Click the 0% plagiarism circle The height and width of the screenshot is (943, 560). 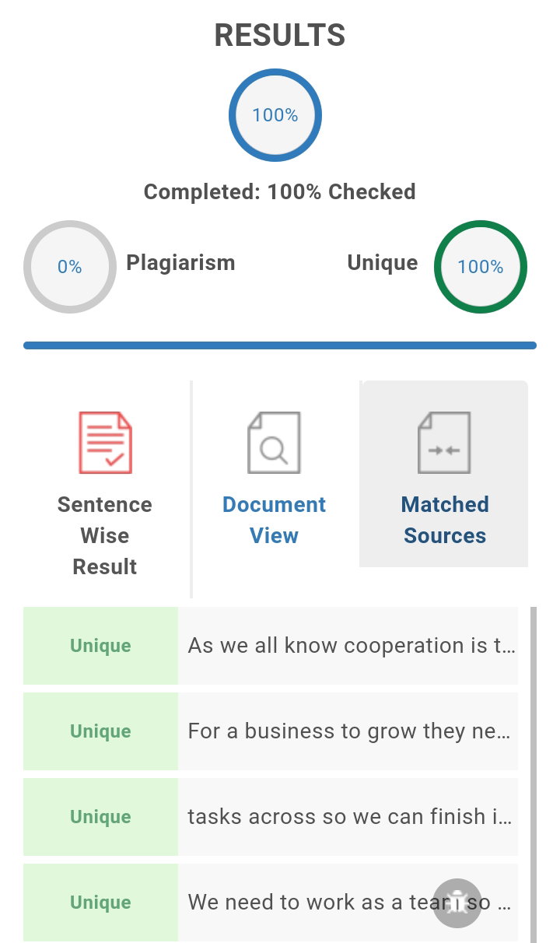[70, 267]
